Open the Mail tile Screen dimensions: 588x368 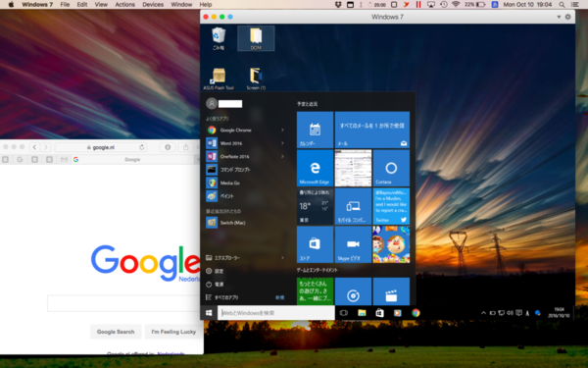pos(372,130)
